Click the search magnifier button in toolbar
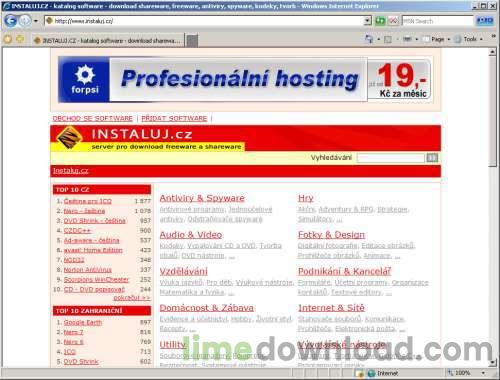Screen dimensions: 500x380 pyautogui.click(x=485, y=21)
